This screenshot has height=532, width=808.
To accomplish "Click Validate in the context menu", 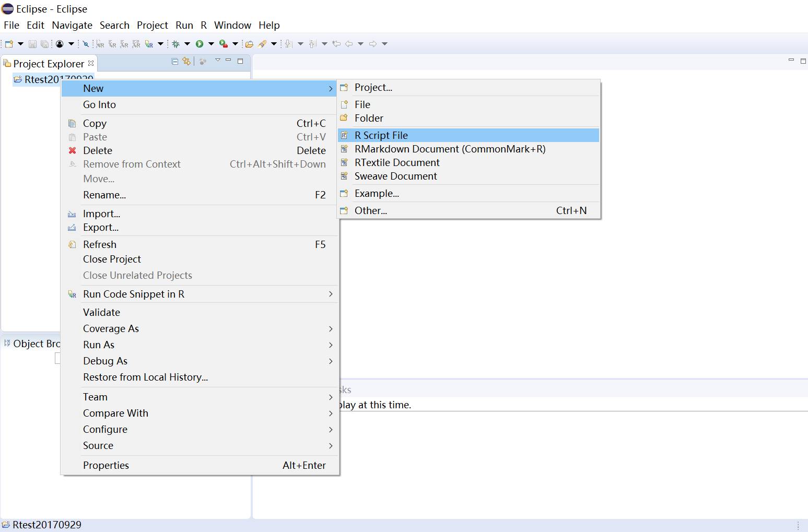I will click(200, 312).
